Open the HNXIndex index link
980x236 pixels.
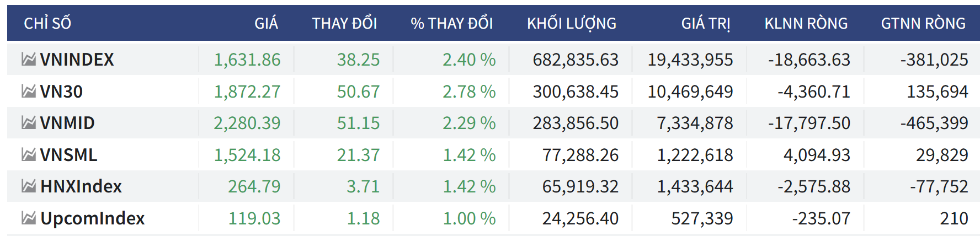(81, 186)
